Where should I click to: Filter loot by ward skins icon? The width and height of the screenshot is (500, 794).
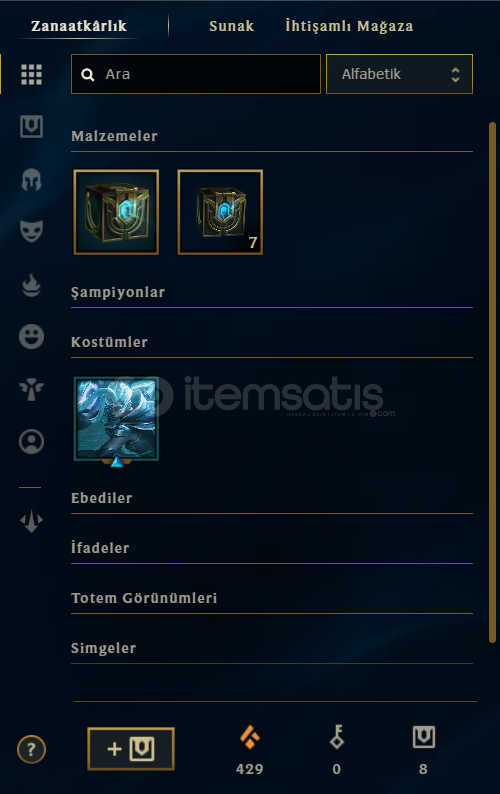[31, 389]
